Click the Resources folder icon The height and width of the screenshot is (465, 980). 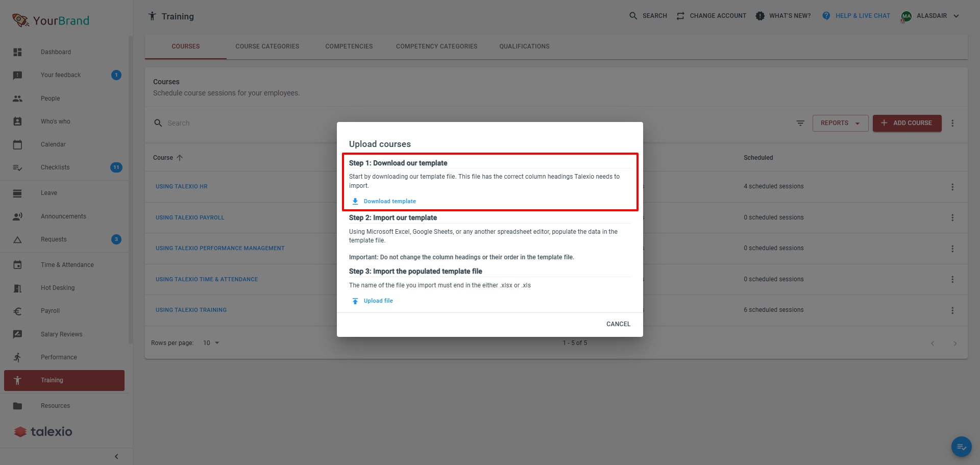(x=17, y=406)
